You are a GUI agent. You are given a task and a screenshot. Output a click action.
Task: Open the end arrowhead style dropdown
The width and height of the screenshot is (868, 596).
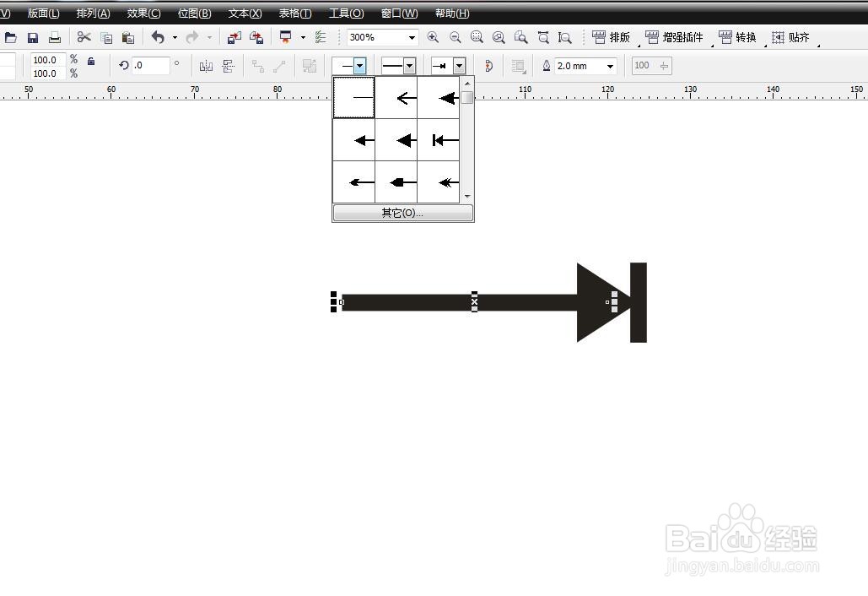(460, 65)
